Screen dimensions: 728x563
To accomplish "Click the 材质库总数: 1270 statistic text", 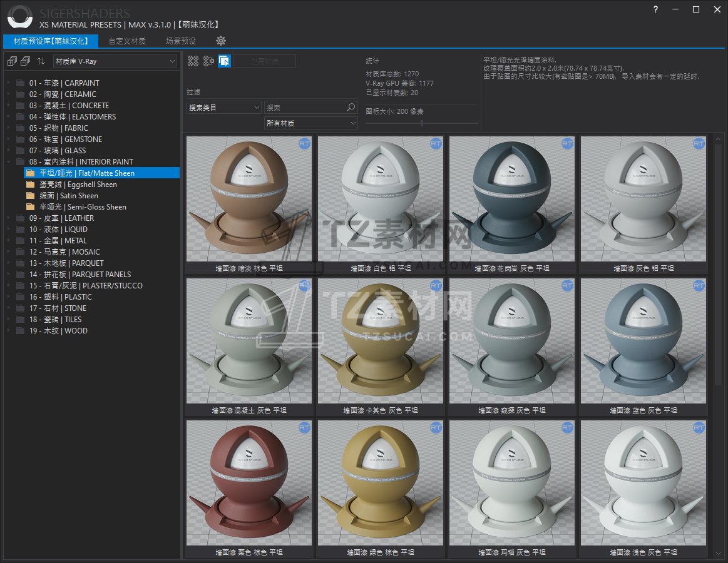I will [x=392, y=74].
